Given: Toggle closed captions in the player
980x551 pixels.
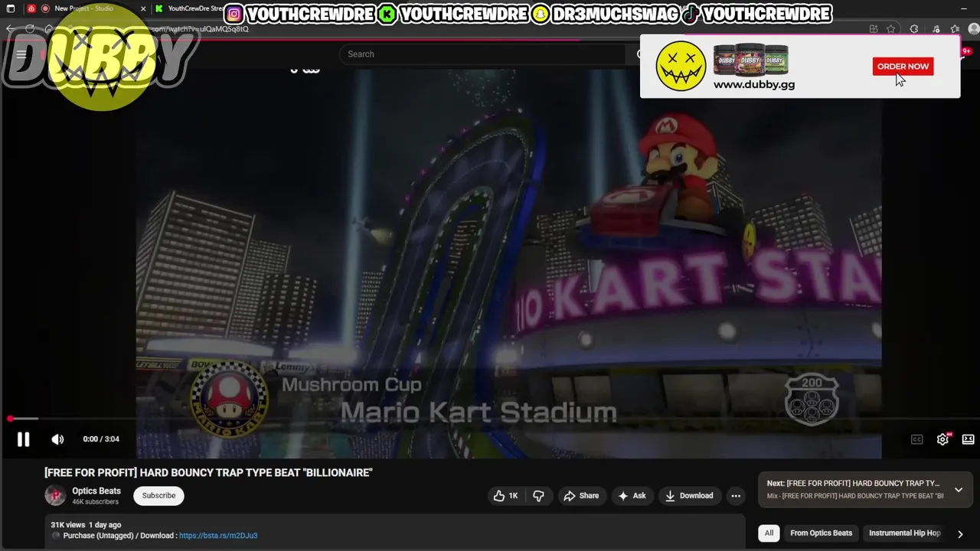Looking at the screenshot, I should tap(916, 439).
